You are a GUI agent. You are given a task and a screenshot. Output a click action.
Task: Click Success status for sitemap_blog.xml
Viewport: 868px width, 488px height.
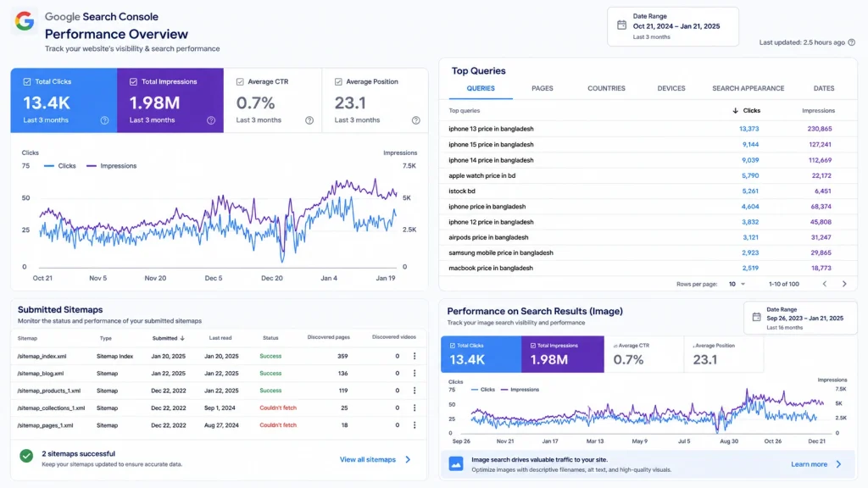click(270, 374)
